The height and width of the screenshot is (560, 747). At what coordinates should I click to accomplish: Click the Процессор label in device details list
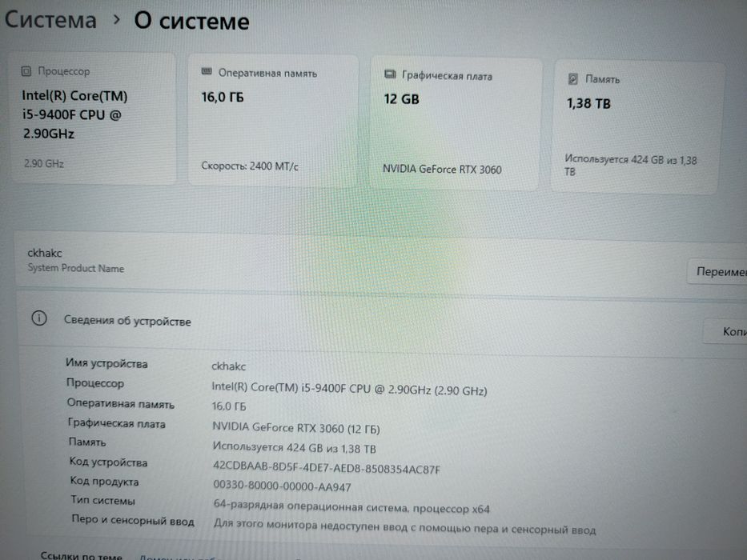pos(95,383)
